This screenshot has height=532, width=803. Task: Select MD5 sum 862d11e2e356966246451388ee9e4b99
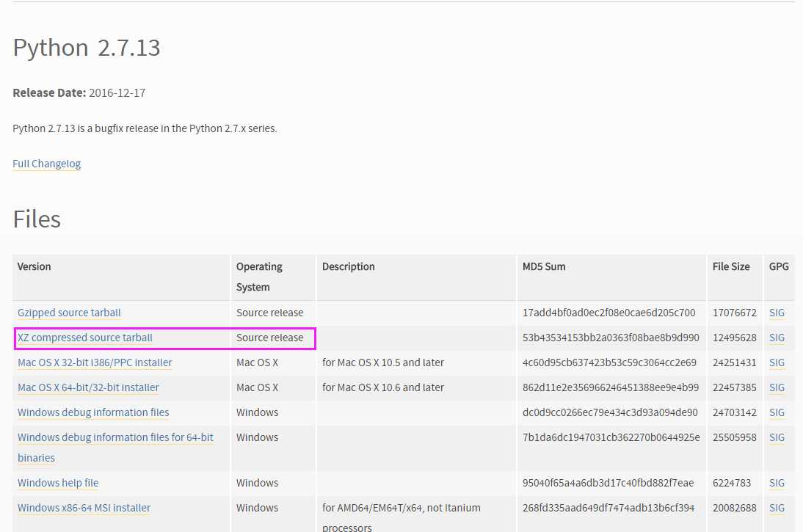[x=611, y=387]
